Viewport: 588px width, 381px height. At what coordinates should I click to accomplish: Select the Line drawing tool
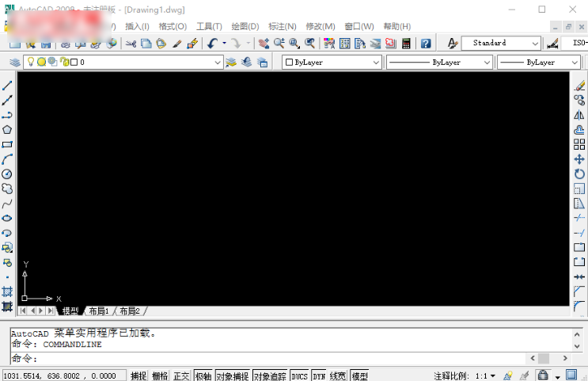[x=7, y=86]
